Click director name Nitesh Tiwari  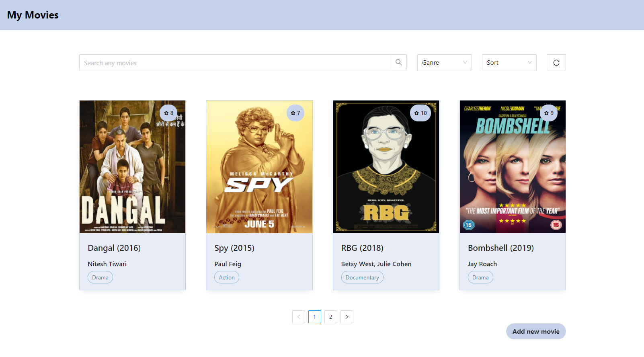click(107, 264)
